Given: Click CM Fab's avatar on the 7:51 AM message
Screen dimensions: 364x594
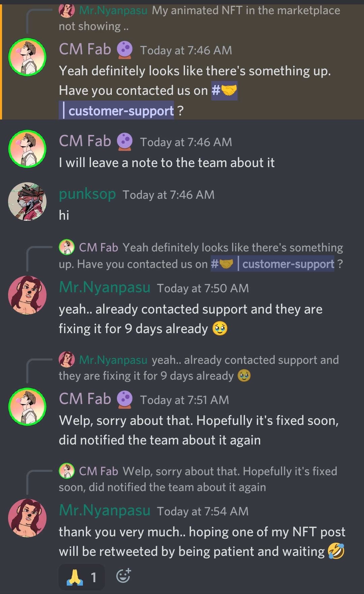Looking at the screenshot, I should point(27,407).
